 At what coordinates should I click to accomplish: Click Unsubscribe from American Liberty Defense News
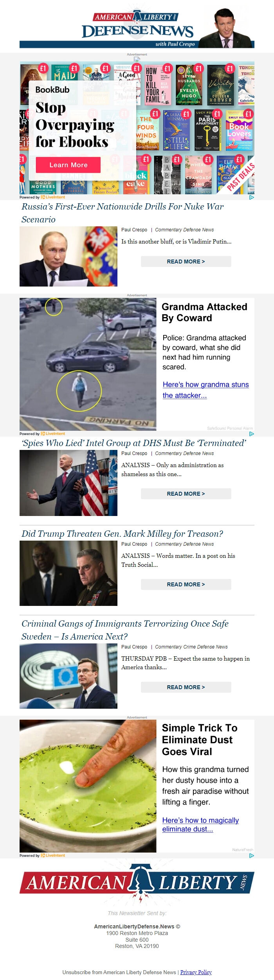pos(119,972)
